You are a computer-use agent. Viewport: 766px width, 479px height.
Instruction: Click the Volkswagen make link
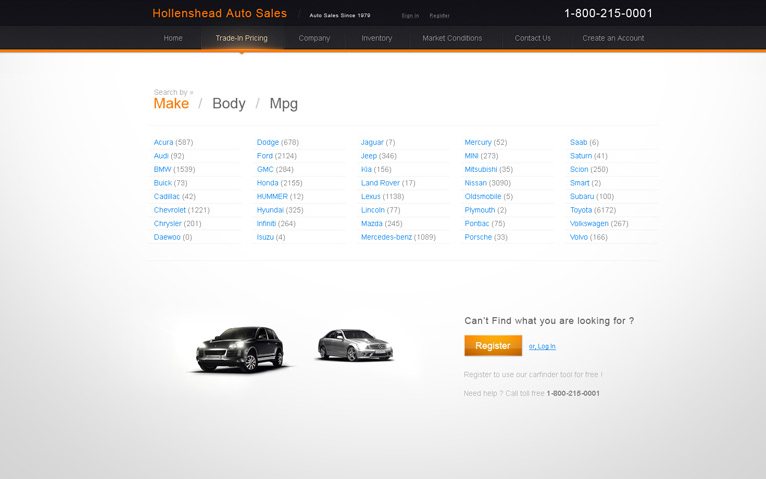click(x=589, y=224)
